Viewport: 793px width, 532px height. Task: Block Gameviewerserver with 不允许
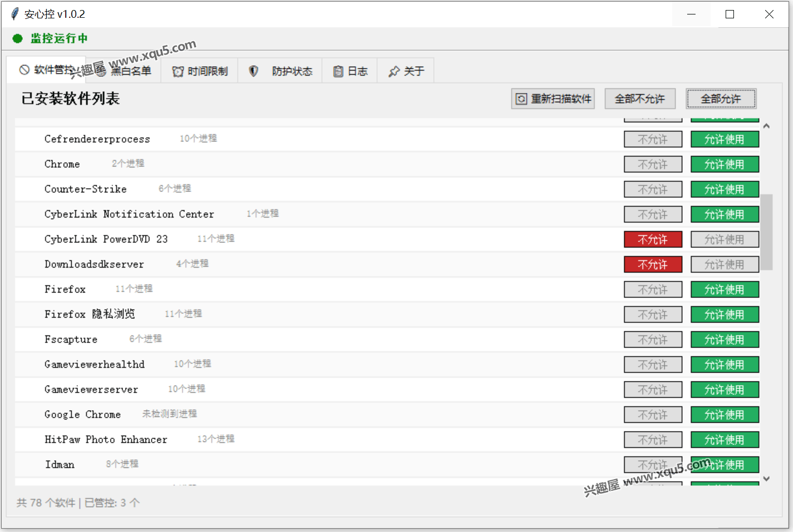653,390
